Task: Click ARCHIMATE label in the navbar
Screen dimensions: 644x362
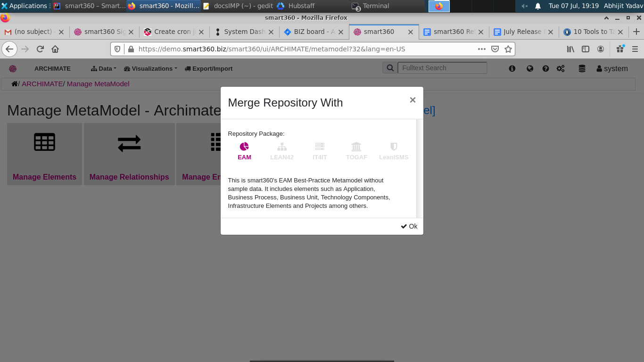Action: [x=52, y=69]
